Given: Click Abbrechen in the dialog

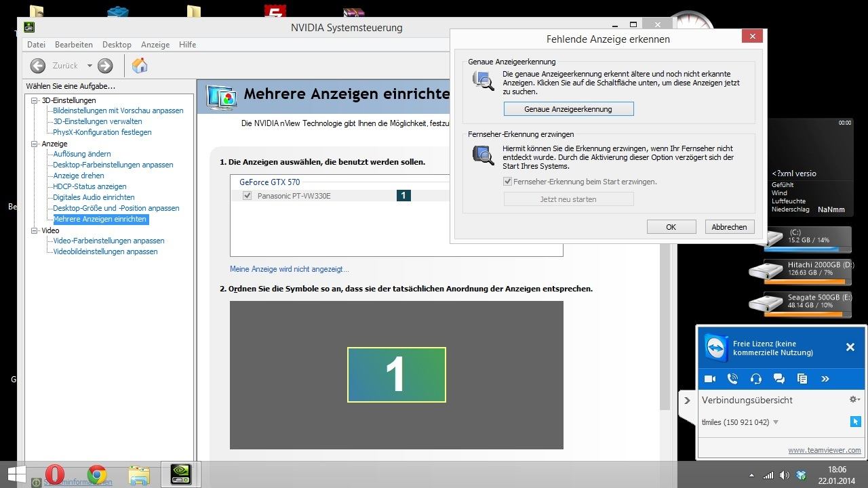Looking at the screenshot, I should pyautogui.click(x=730, y=227).
